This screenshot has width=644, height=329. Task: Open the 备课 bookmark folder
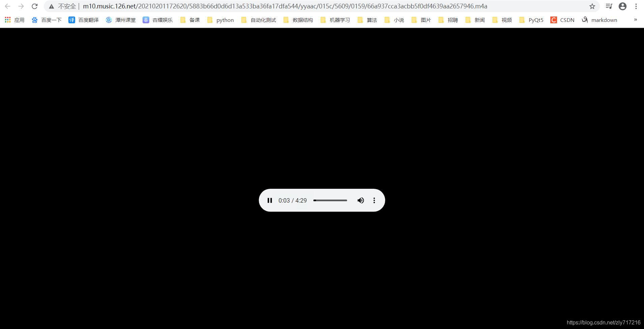click(x=190, y=20)
